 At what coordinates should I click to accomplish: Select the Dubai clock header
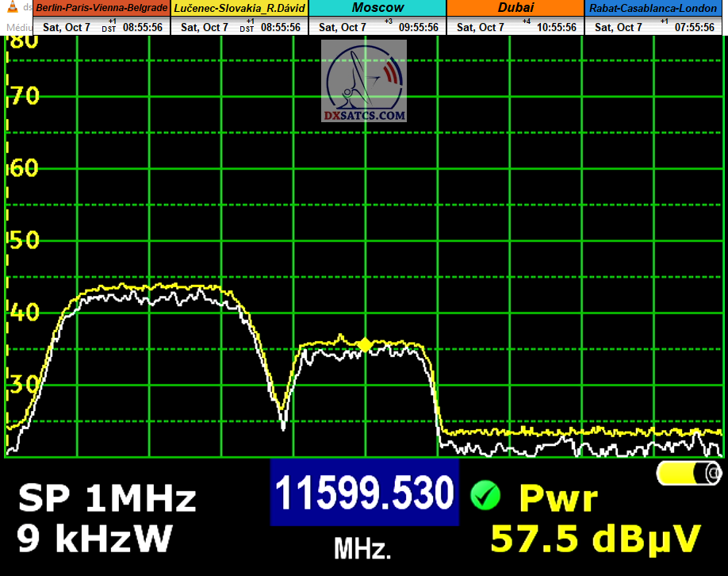[x=515, y=8]
